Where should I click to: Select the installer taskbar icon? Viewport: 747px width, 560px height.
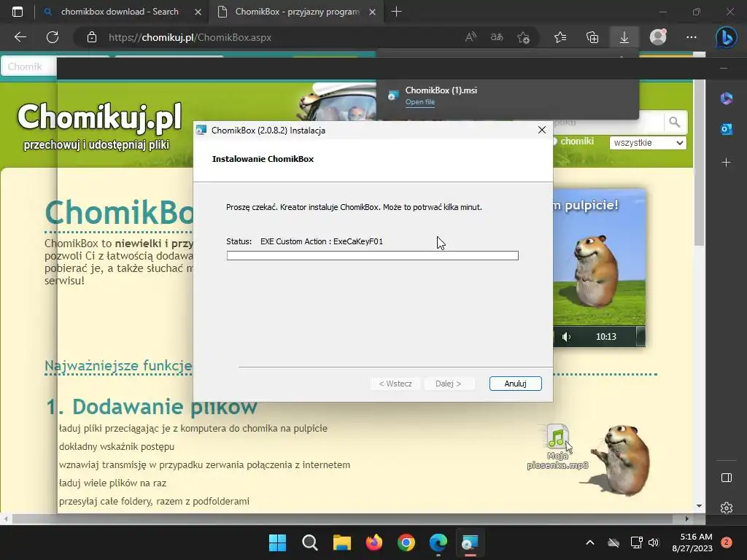[x=471, y=542]
